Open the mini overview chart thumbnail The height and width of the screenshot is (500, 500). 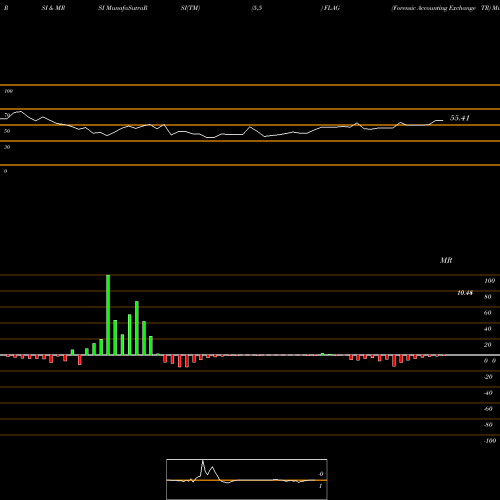tap(247, 479)
